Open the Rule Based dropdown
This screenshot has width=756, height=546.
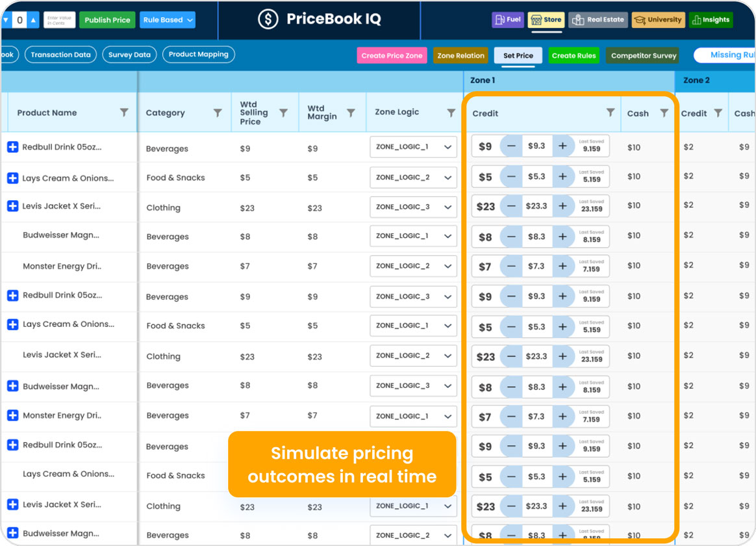click(168, 19)
